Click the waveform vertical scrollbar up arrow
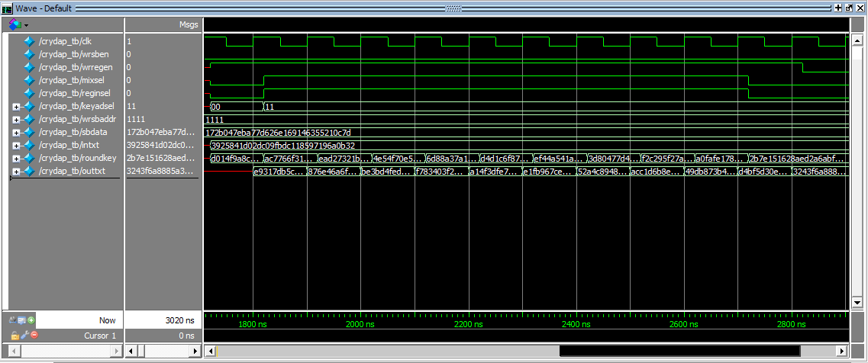This screenshot has height=363, width=868. (x=858, y=24)
